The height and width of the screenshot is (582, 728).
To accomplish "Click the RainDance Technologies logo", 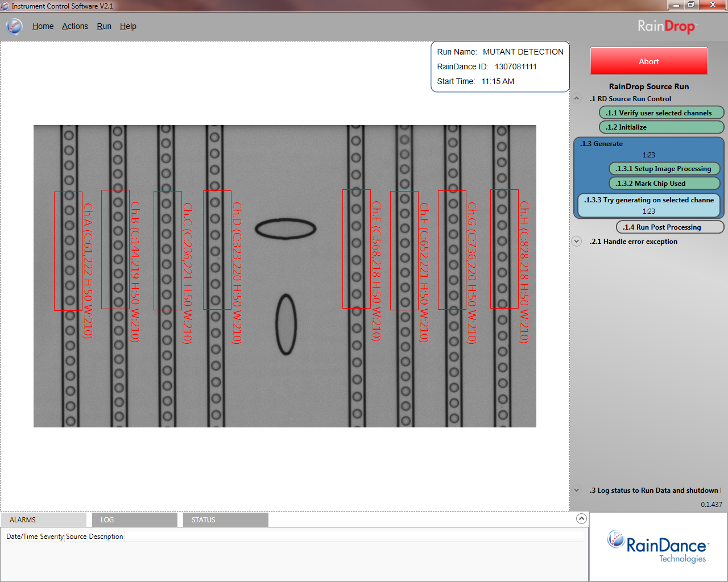I will pyautogui.click(x=658, y=546).
